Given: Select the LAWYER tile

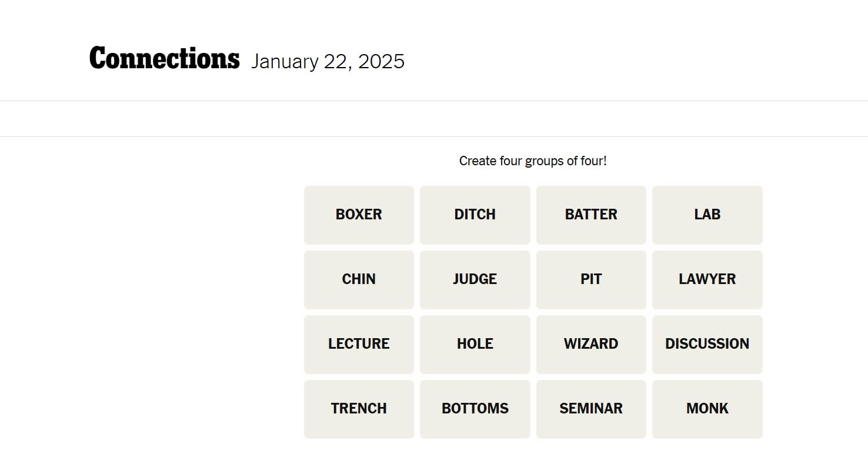Looking at the screenshot, I should [707, 279].
